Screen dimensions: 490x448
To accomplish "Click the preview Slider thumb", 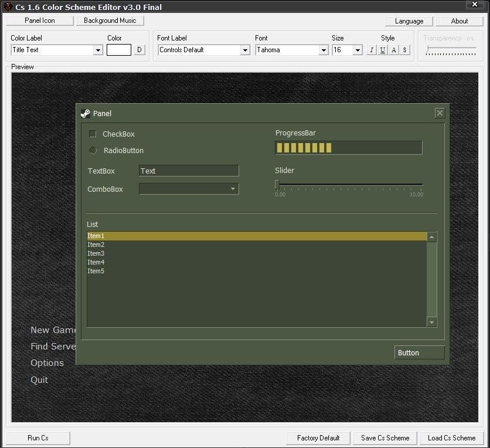I will pos(277,185).
